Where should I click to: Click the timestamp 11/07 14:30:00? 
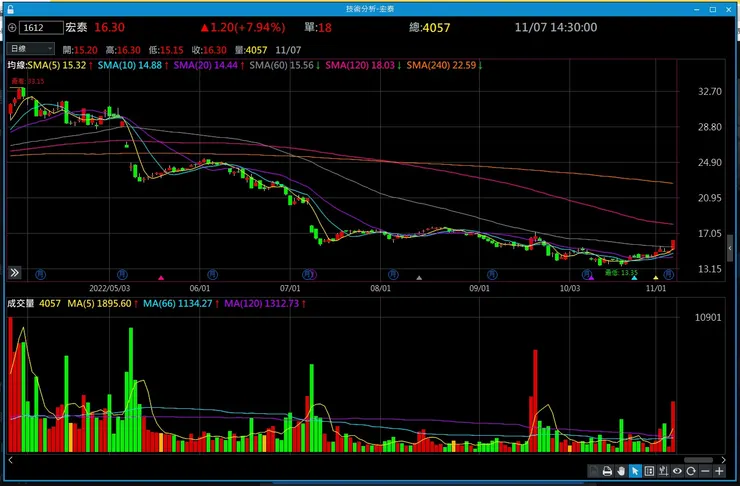[556, 27]
